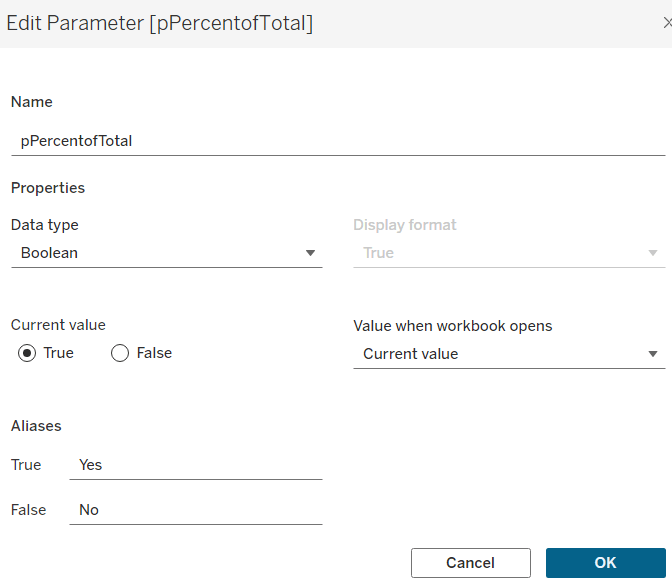Screen dimensions: 672x586
Task: Click the Data type dropdown arrow
Action: pos(310,253)
